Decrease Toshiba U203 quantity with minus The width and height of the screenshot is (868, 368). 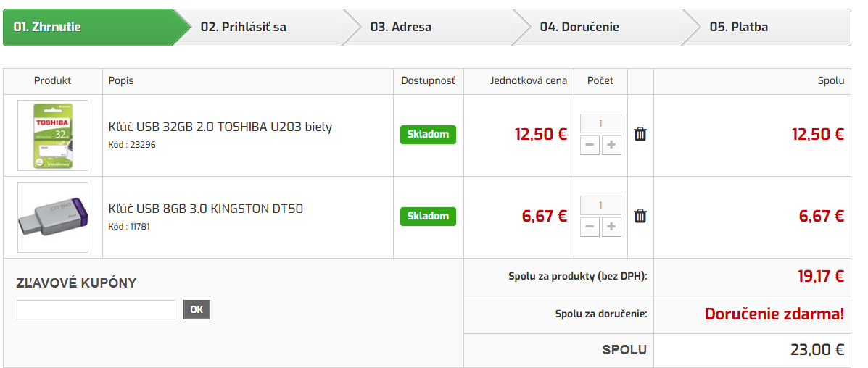pyautogui.click(x=590, y=145)
